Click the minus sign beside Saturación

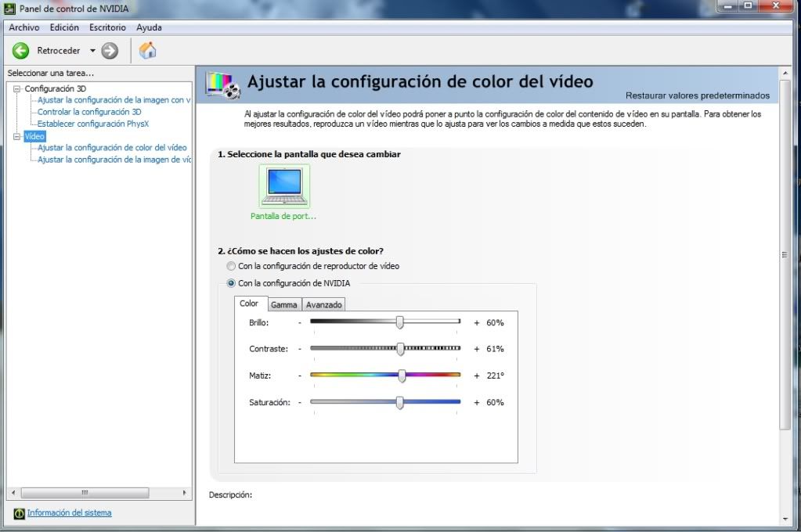(x=300, y=402)
